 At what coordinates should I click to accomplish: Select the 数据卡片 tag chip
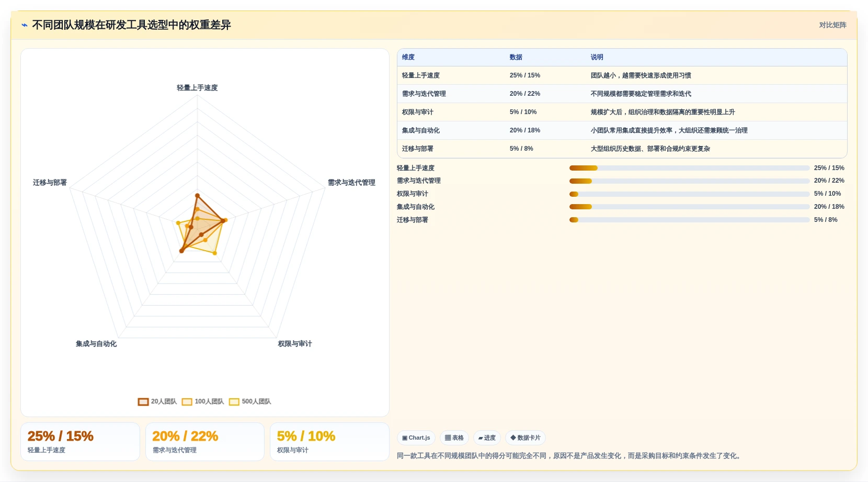point(526,438)
